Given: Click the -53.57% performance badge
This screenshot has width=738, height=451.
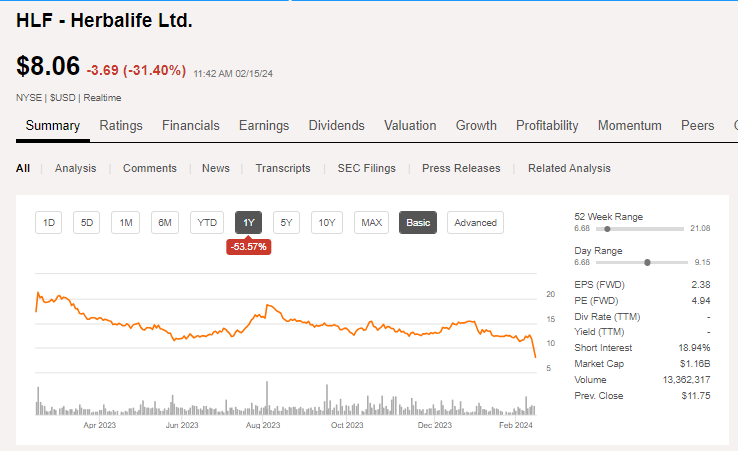Looking at the screenshot, I should click(x=249, y=247).
